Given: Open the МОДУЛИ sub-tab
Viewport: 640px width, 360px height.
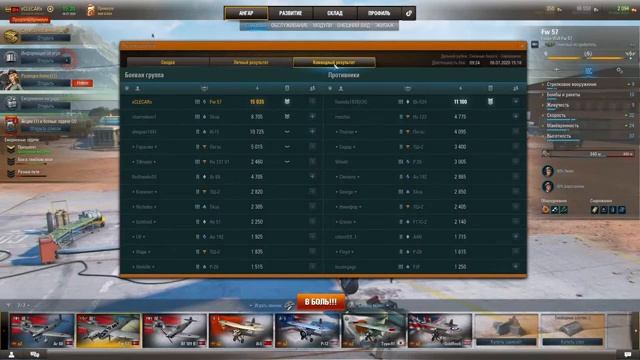Looking at the screenshot, I should coord(322,25).
